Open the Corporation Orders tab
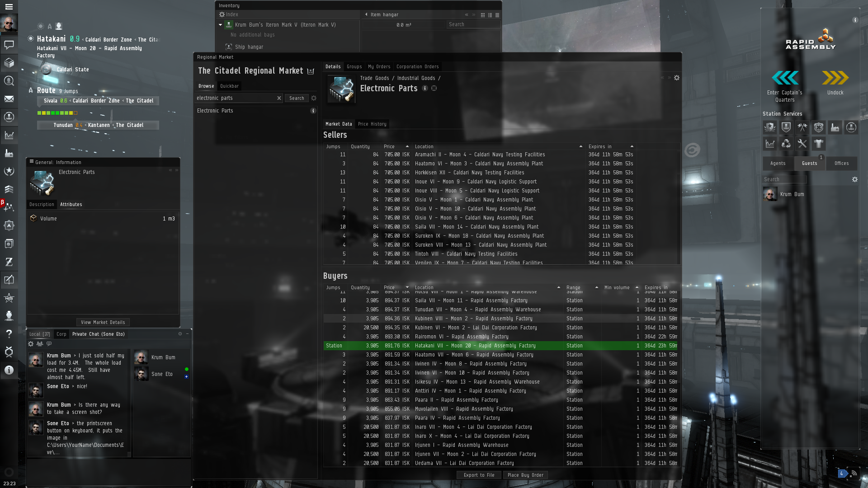 pyautogui.click(x=417, y=66)
